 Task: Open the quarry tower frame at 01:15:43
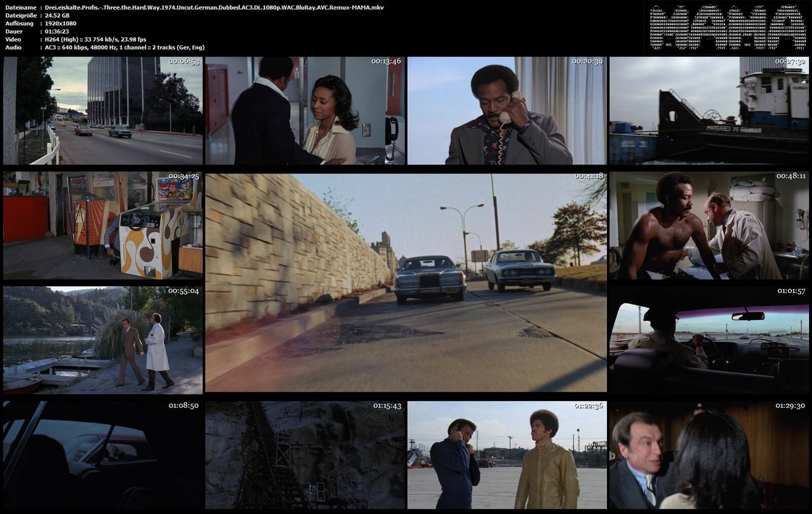[305, 455]
